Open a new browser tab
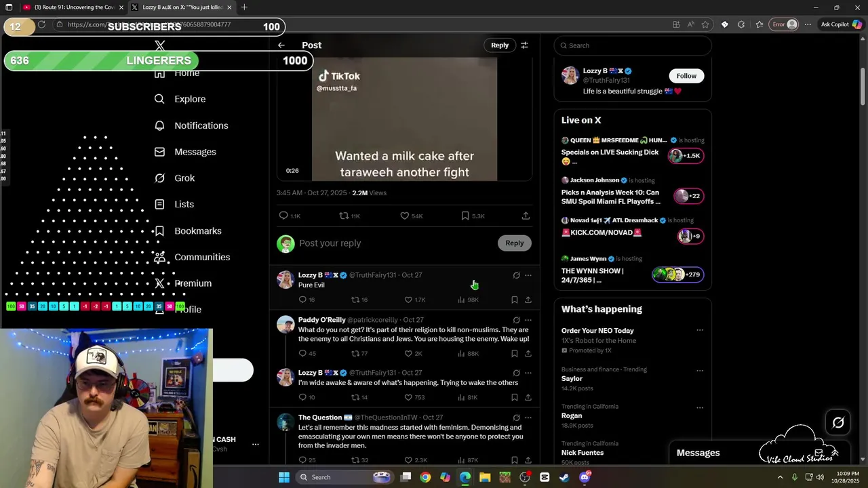This screenshot has height=488, width=868. 244,7
